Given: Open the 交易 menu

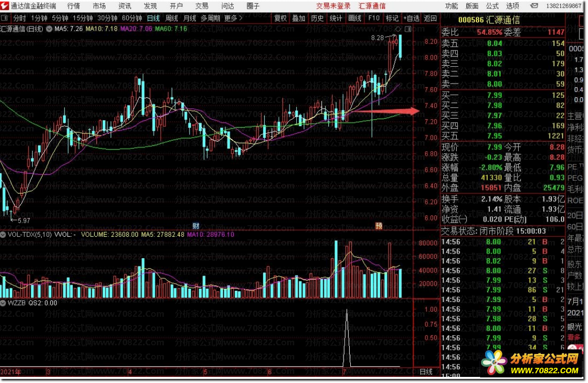Looking at the screenshot, I should coord(202,6).
